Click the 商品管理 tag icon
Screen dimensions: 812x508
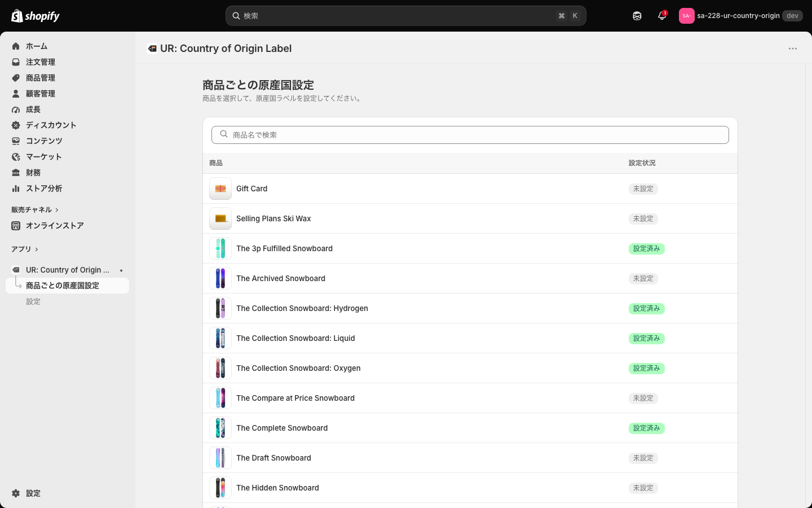[16, 78]
